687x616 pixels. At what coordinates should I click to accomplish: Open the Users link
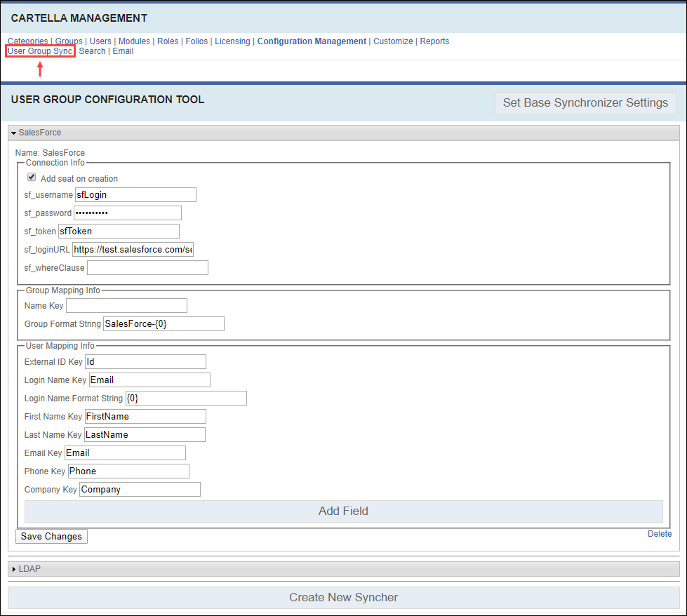(100, 41)
